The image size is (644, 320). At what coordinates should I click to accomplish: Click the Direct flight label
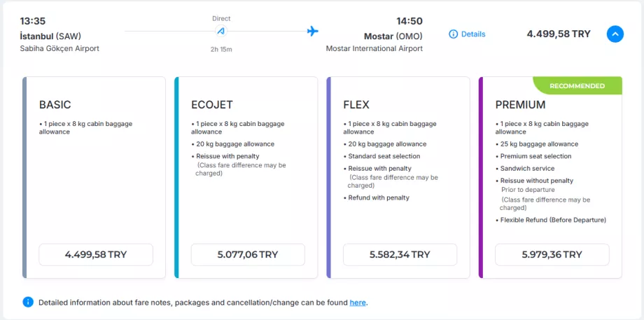tap(221, 18)
